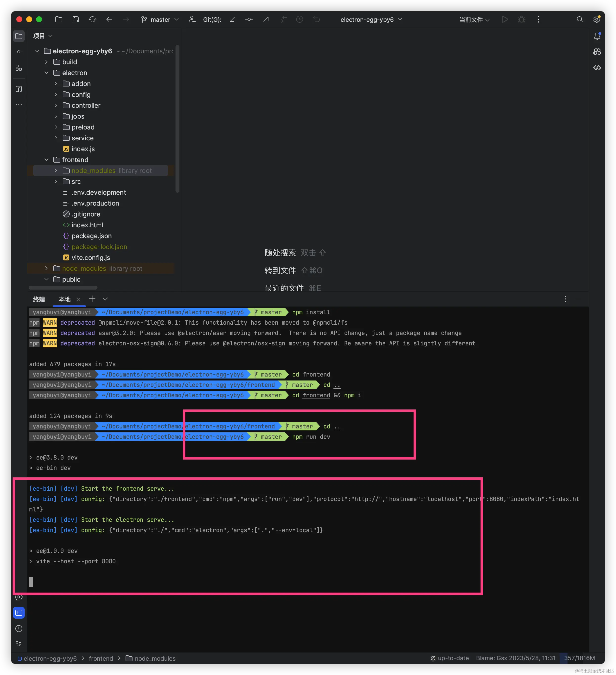
Task: Click the Search Everywhere magnifier icon
Action: [579, 20]
